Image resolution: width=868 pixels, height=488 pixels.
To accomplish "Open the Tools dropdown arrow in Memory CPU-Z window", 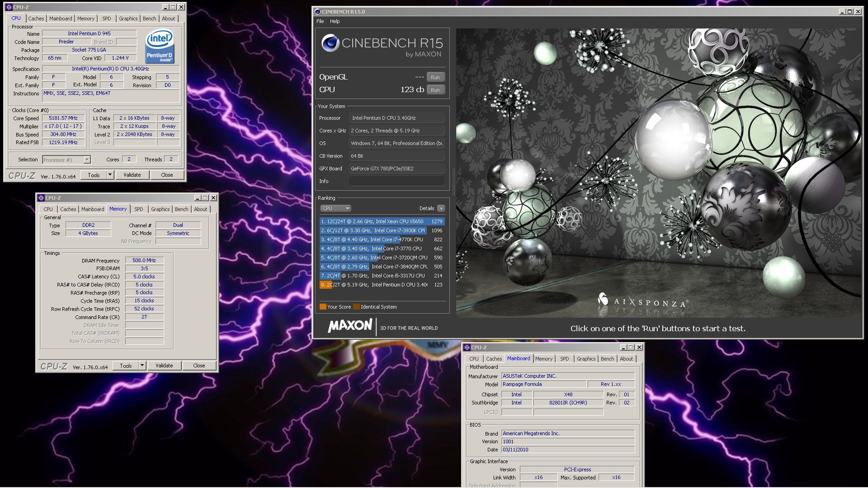I will click(x=142, y=366).
